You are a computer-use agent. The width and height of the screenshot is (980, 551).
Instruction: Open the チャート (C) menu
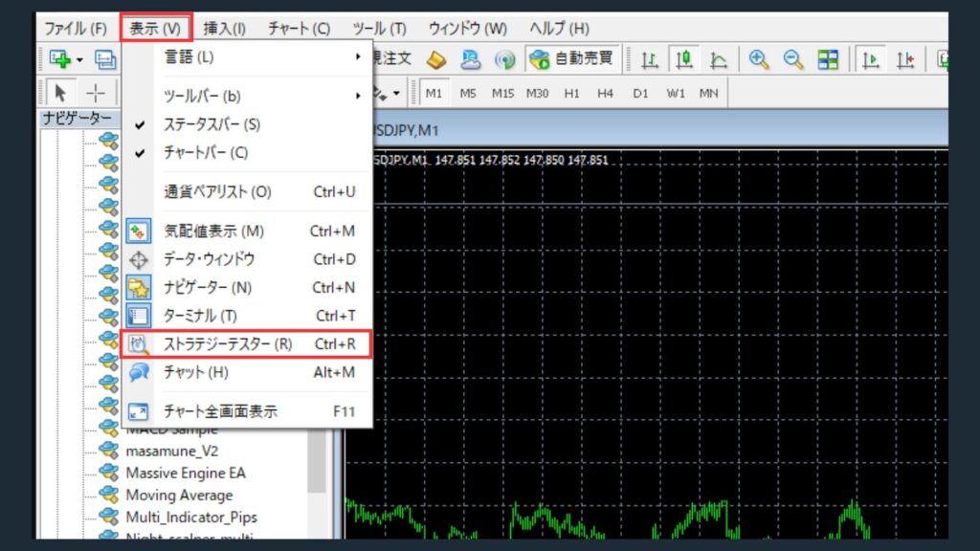[x=299, y=28]
